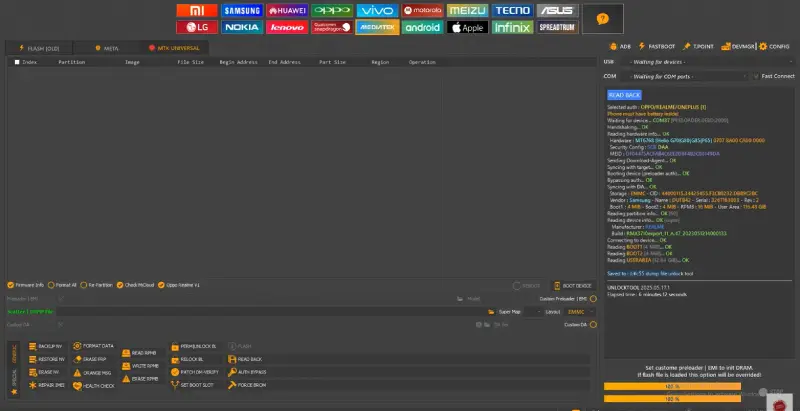Click the RESTORE NV button

[47, 359]
